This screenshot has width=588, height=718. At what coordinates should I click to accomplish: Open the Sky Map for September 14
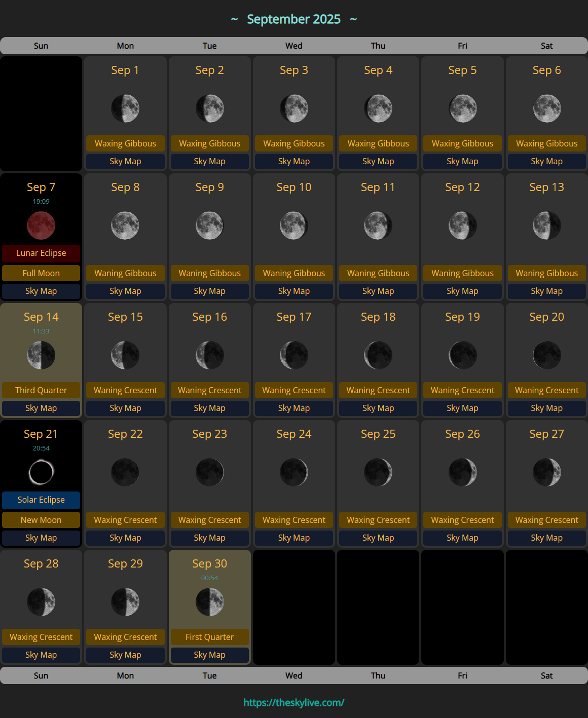(41, 408)
